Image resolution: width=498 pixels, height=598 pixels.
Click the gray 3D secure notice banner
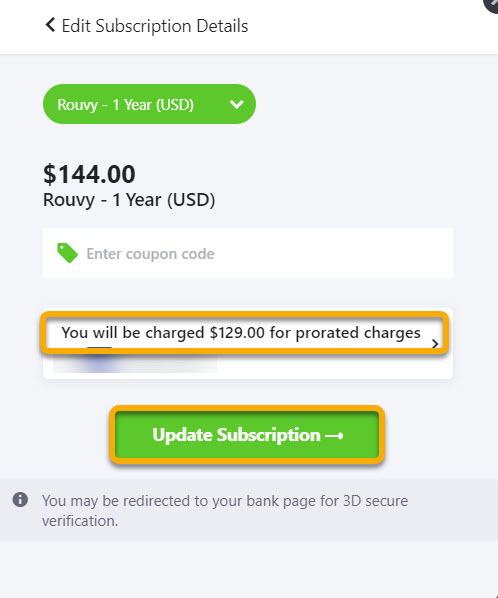pyautogui.click(x=249, y=510)
